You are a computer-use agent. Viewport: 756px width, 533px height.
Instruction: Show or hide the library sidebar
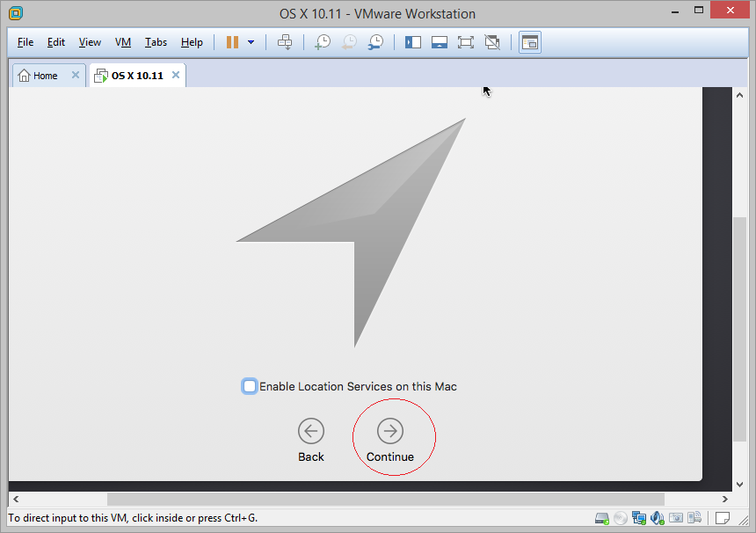pyautogui.click(x=413, y=42)
